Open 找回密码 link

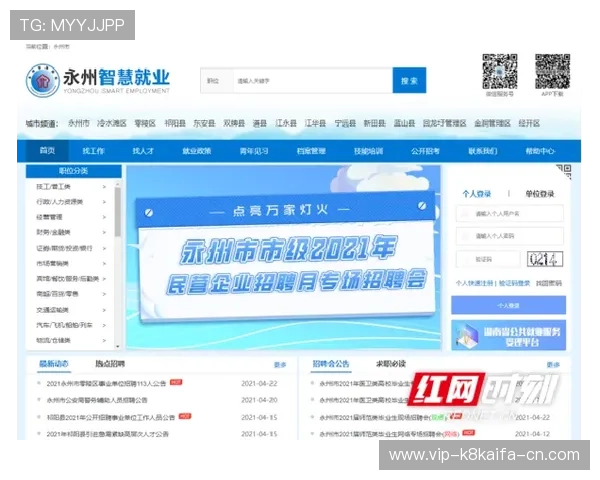pyautogui.click(x=549, y=283)
